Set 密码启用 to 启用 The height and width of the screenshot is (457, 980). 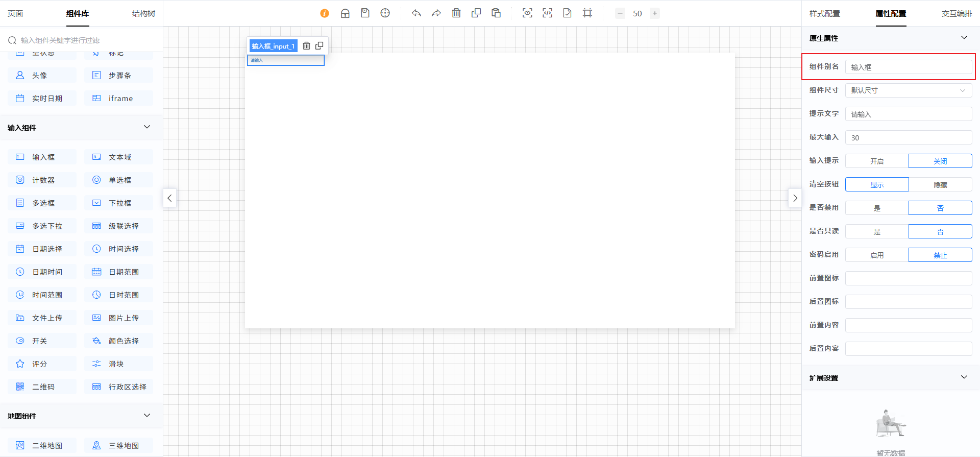(877, 255)
